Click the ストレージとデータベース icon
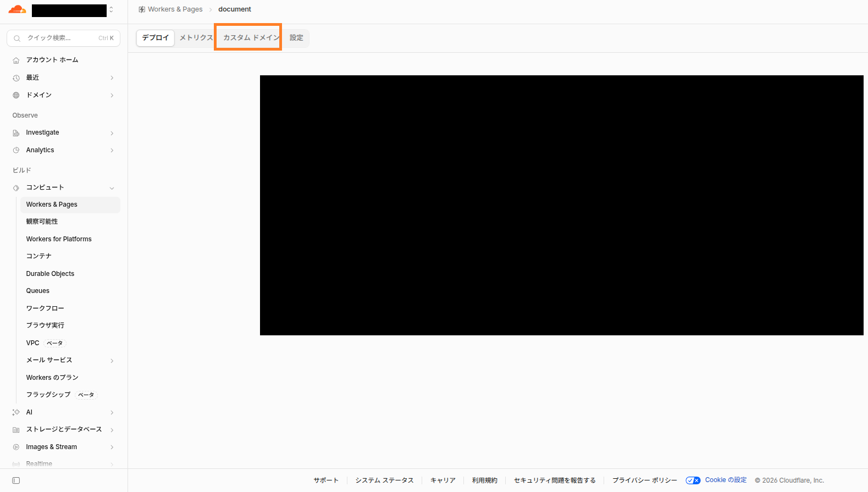 (16, 430)
